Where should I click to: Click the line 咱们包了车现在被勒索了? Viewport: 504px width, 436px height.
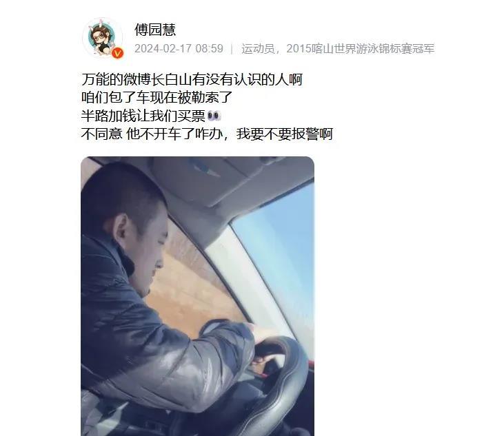(157, 98)
